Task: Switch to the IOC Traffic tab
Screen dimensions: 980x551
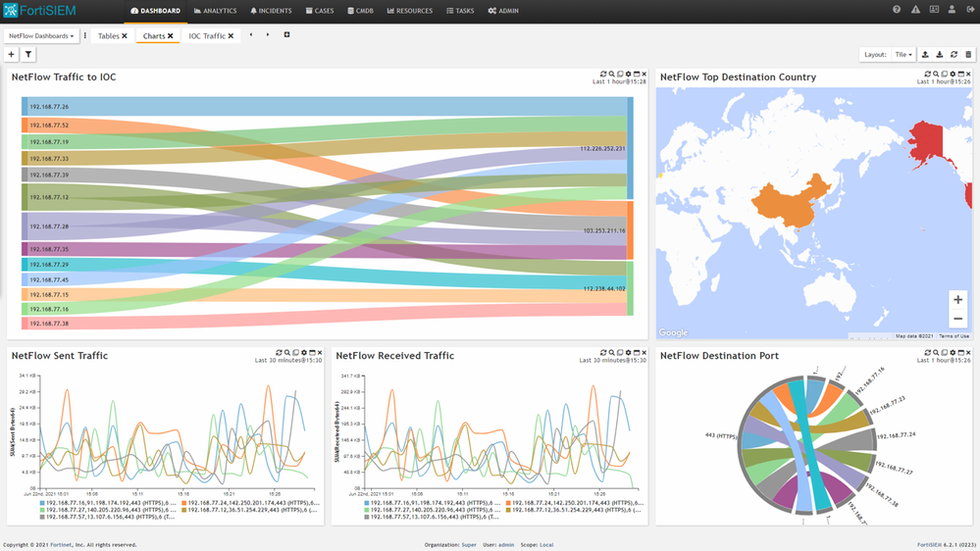Action: [207, 35]
